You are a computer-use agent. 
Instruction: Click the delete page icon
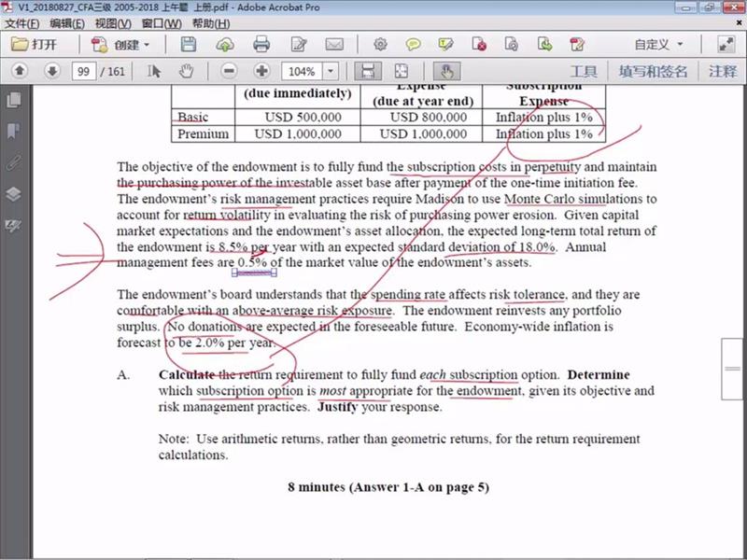point(479,44)
